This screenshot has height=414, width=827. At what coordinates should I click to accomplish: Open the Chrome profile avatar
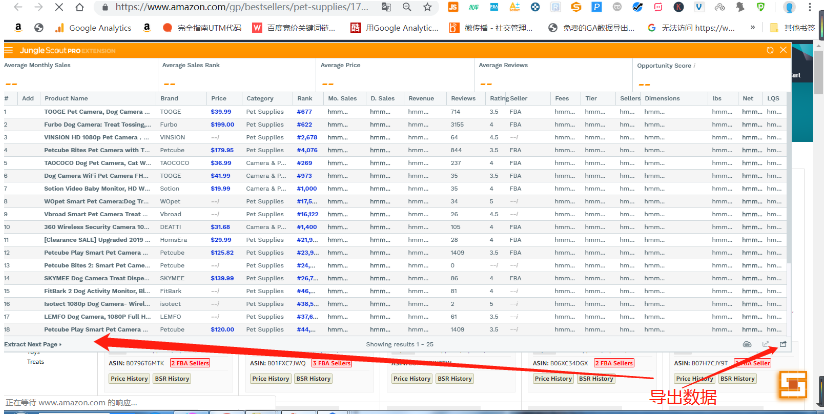(790, 7)
